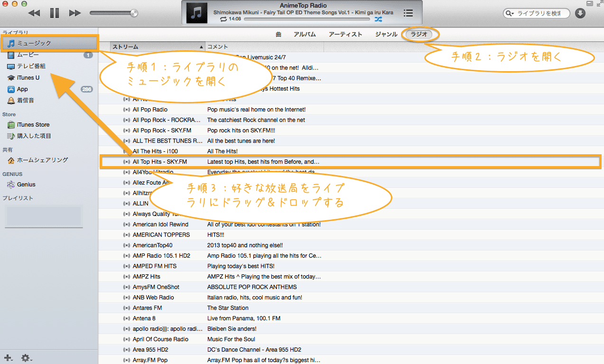The width and height of the screenshot is (604, 364).
Task: Click the stream icon beside Antena 8
Action: (x=126, y=318)
